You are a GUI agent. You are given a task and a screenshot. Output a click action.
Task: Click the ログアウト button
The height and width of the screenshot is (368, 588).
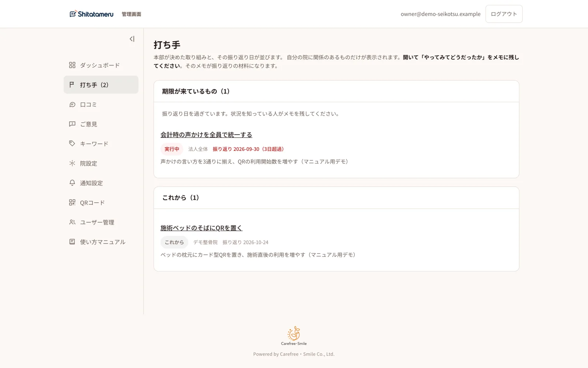click(504, 14)
